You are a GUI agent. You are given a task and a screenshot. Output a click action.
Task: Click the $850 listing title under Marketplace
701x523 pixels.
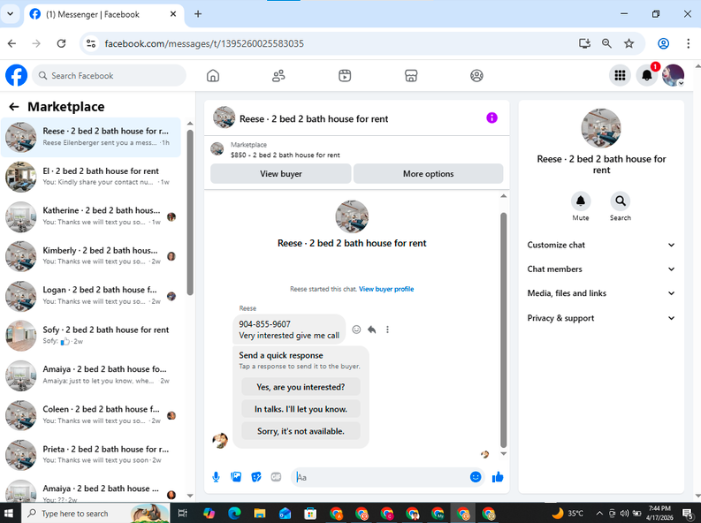[x=285, y=155]
